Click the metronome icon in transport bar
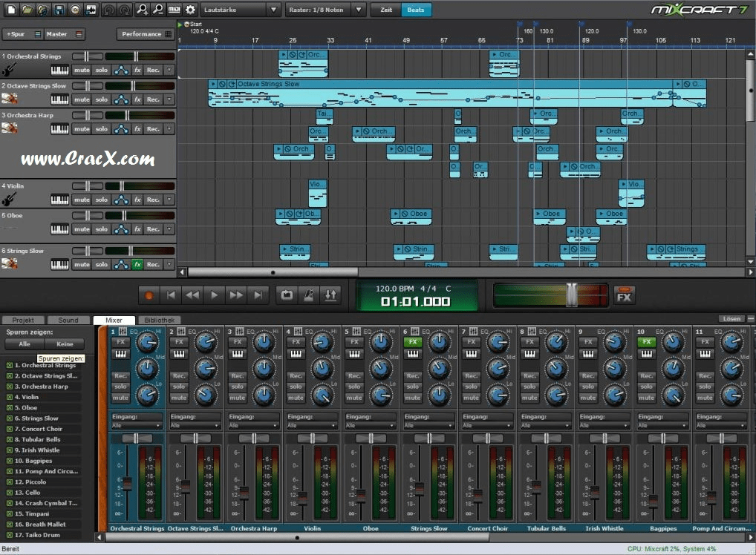Screen dimensions: 756x555 310,295
